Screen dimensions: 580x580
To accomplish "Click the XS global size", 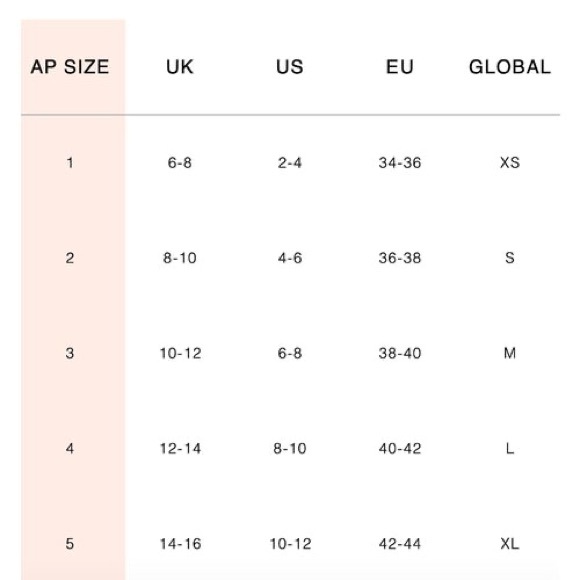I will 510,163.
